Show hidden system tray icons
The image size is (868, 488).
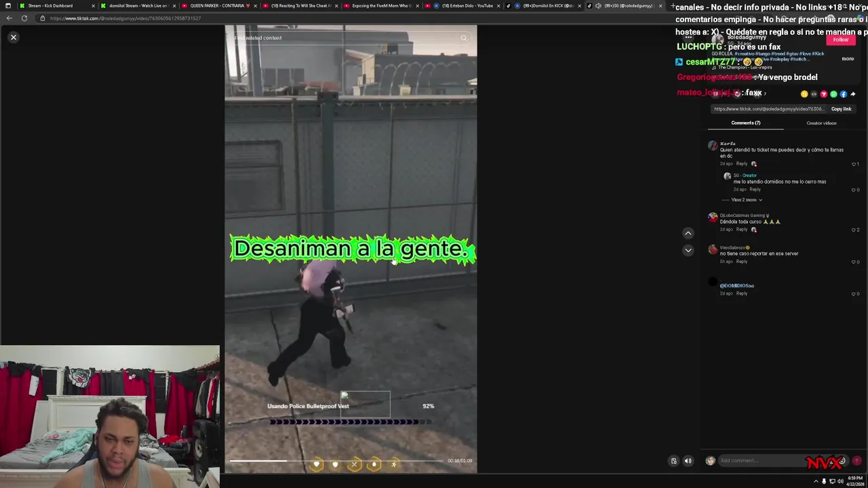[x=816, y=481]
